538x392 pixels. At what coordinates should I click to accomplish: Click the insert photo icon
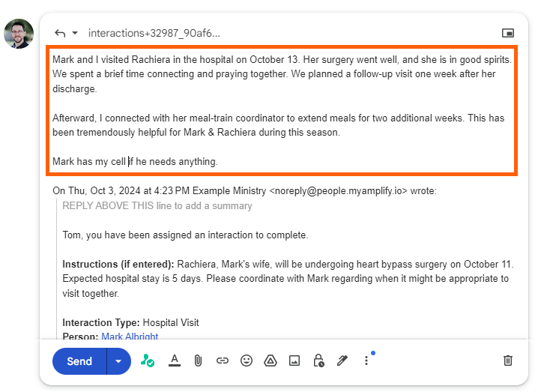(294, 361)
